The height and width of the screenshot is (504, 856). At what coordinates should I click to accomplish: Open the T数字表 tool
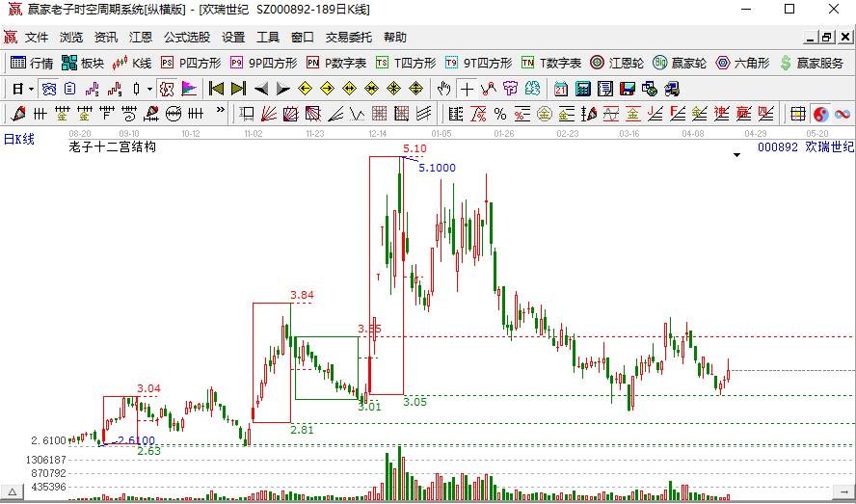pyautogui.click(x=551, y=63)
